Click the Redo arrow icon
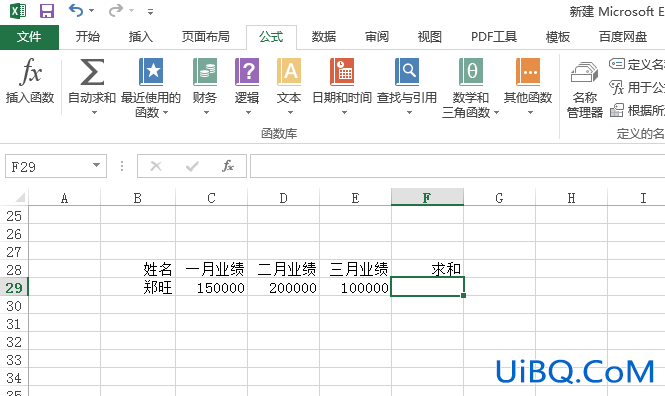This screenshot has height=396, width=665. (x=116, y=10)
